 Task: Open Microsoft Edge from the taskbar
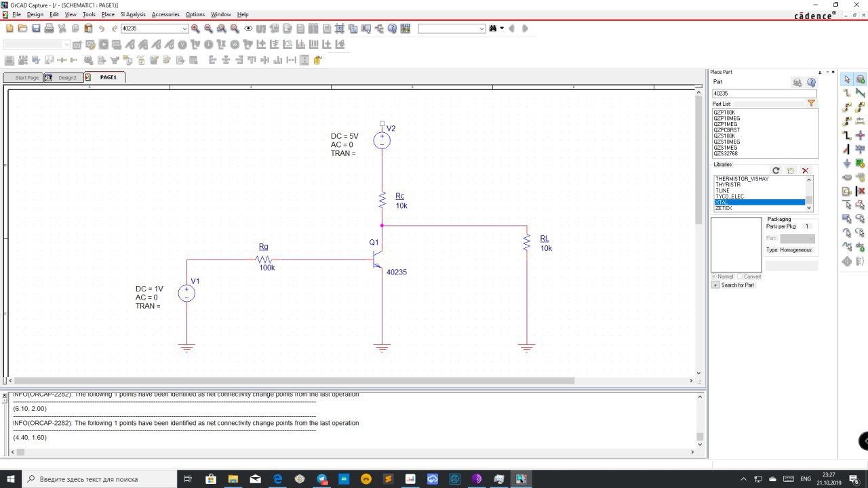[277, 479]
